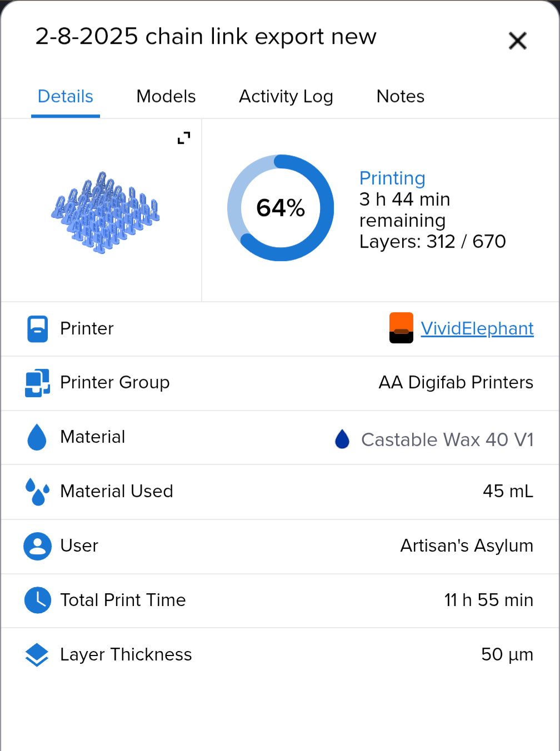The width and height of the screenshot is (560, 751).
Task: Click the Printer Group icon
Action: [x=37, y=383]
